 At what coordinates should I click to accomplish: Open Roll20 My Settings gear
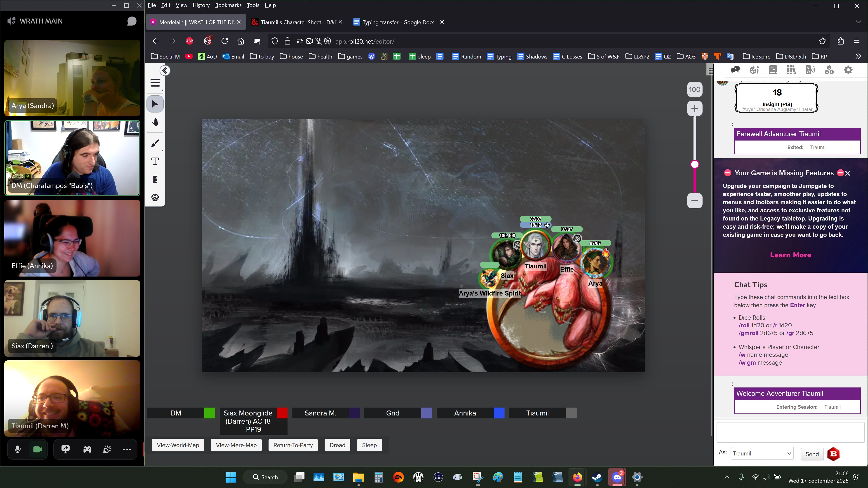848,70
